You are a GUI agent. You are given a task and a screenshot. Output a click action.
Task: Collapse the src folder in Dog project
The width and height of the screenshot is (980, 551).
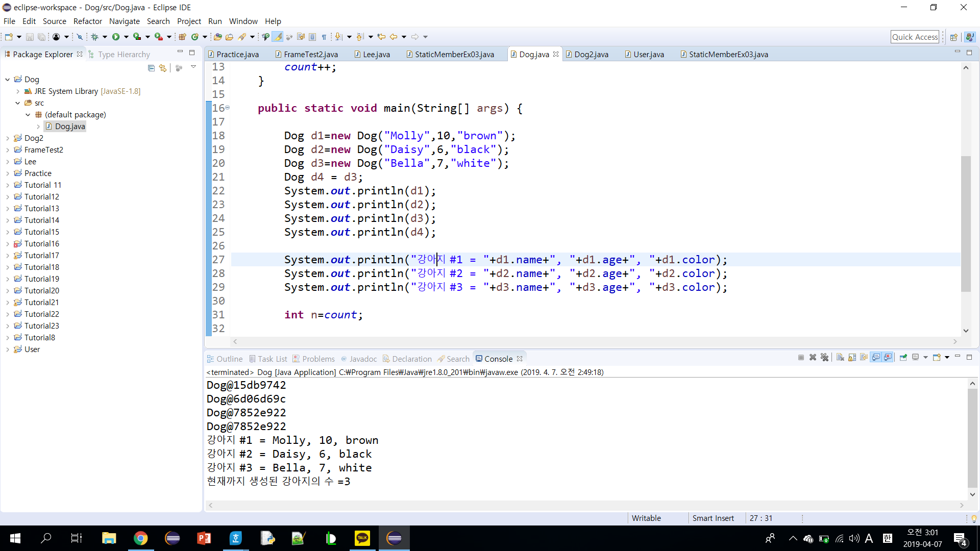18,103
